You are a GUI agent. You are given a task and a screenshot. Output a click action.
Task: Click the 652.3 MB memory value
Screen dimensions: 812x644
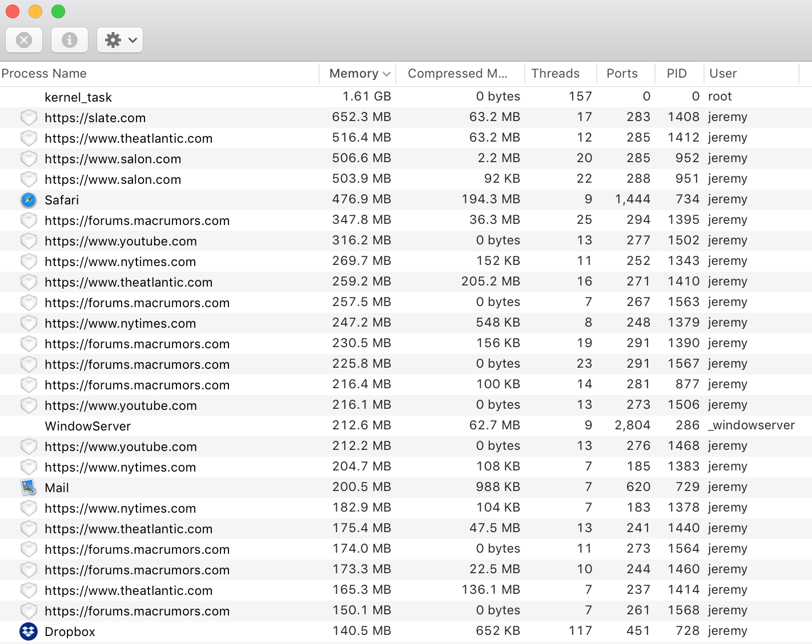tap(361, 116)
